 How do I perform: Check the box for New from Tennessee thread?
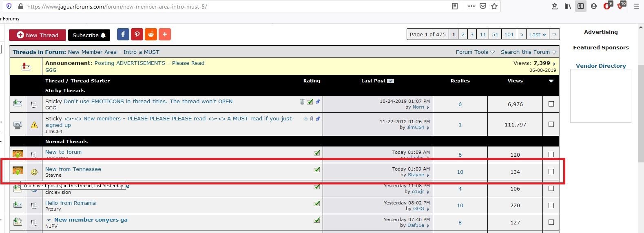click(x=551, y=172)
